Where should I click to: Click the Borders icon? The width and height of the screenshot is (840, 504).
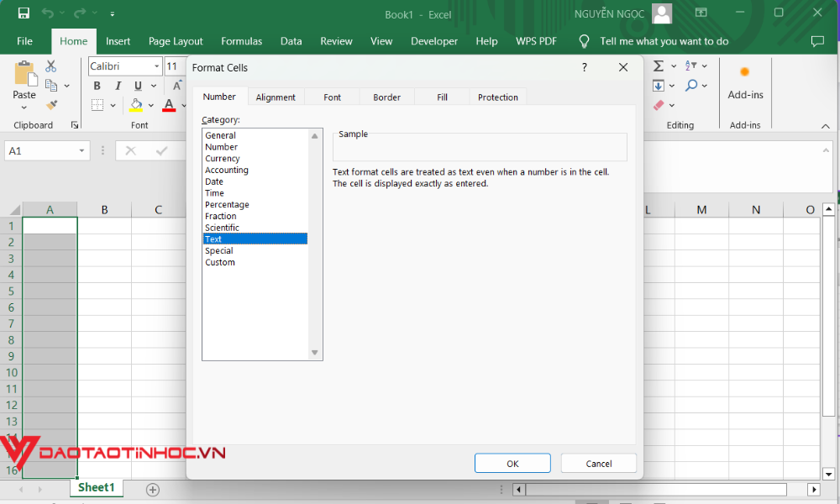(97, 105)
